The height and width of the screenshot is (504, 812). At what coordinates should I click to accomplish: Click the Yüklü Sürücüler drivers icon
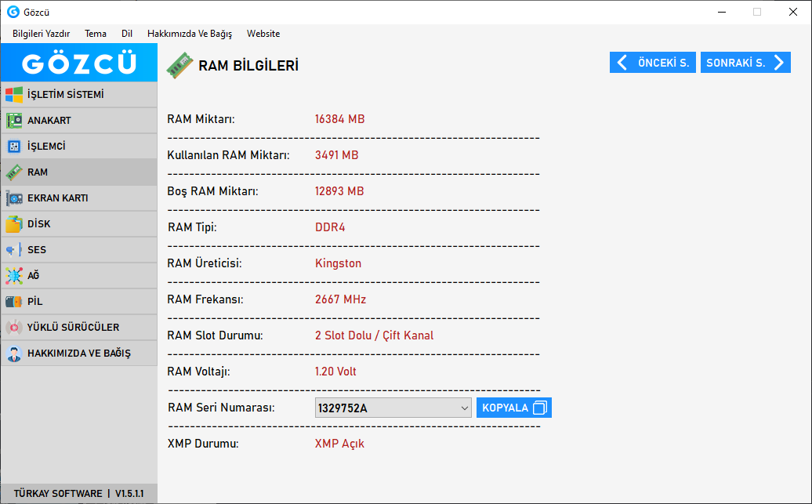(x=14, y=328)
